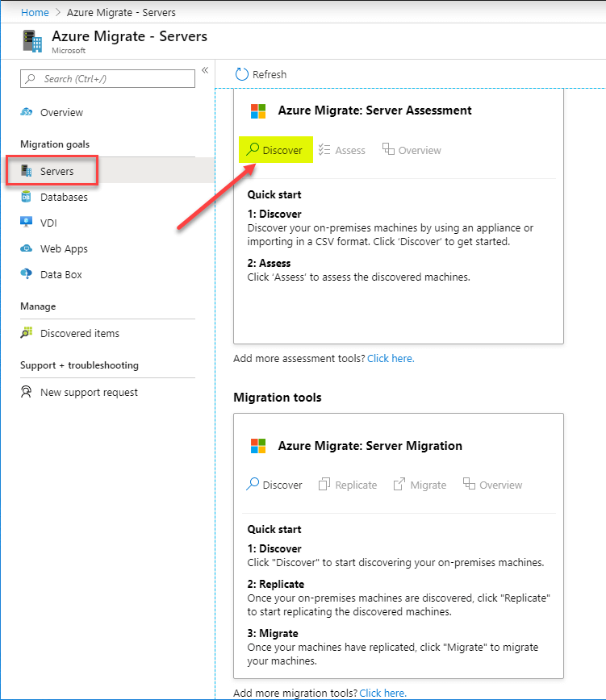This screenshot has height=700, width=606.
Task: Click Overview in Server Migration card
Action: tap(492, 485)
